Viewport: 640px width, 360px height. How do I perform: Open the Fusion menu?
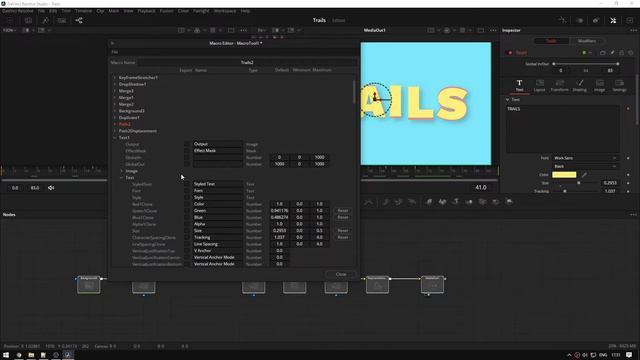tap(167, 11)
